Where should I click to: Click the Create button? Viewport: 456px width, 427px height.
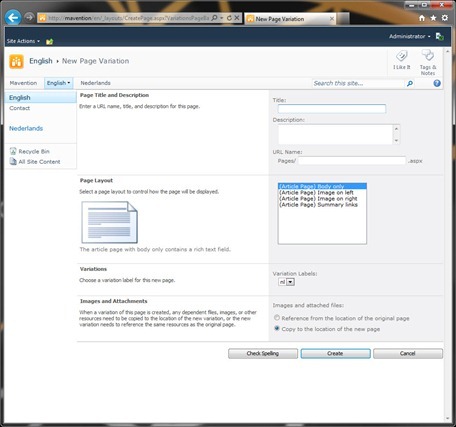[x=335, y=354]
